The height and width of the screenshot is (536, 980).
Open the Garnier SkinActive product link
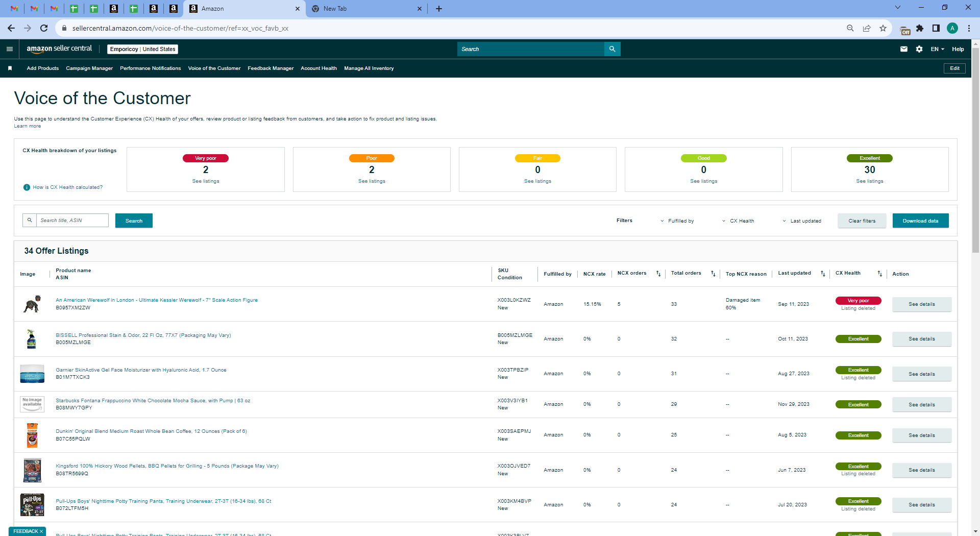point(141,370)
